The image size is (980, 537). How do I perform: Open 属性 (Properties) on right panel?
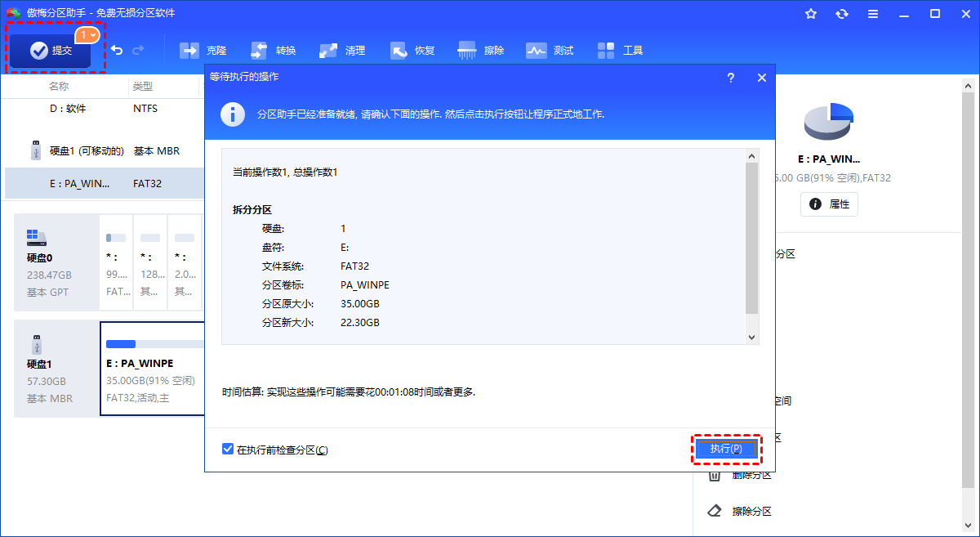coord(829,204)
